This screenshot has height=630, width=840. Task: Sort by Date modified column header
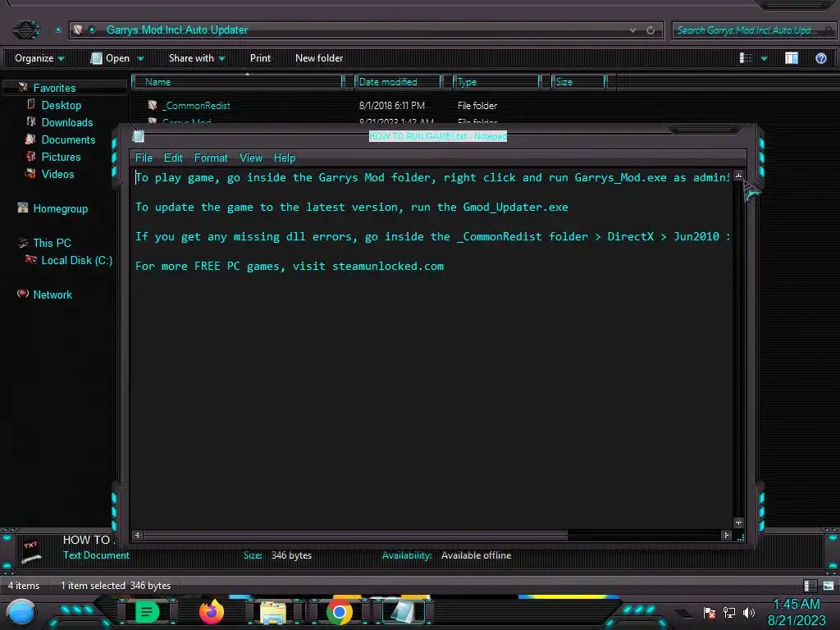click(x=398, y=81)
